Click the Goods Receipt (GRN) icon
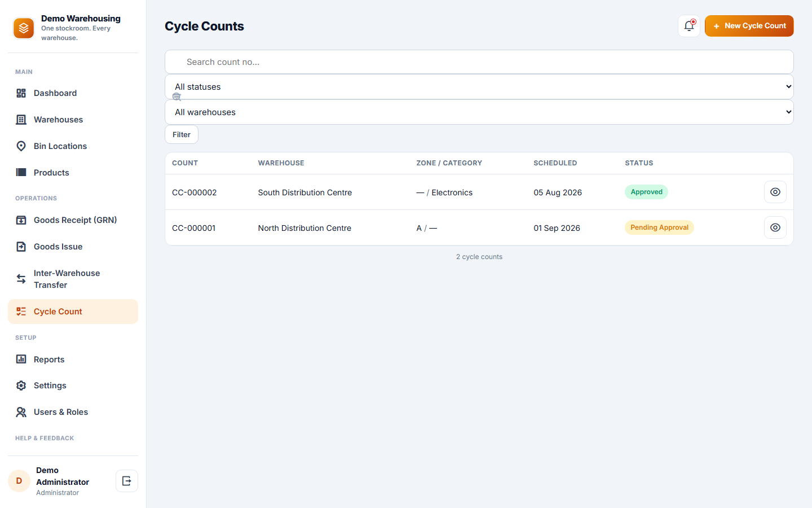This screenshot has height=508, width=812. point(21,220)
